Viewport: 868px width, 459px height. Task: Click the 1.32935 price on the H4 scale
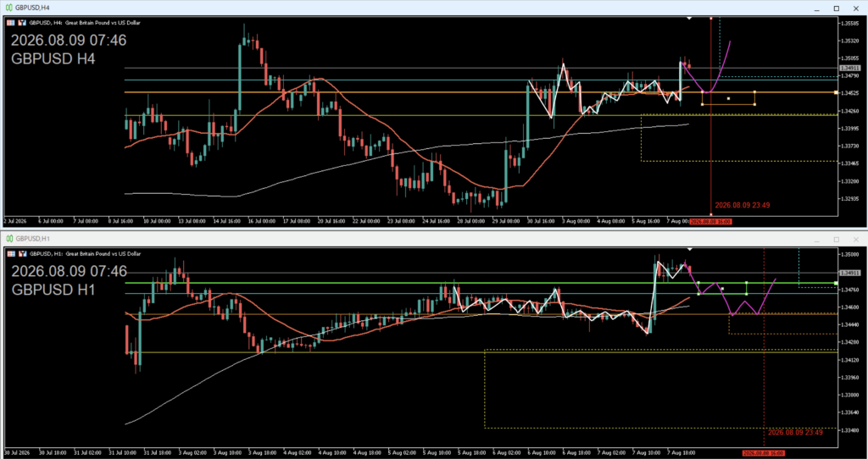(850, 198)
